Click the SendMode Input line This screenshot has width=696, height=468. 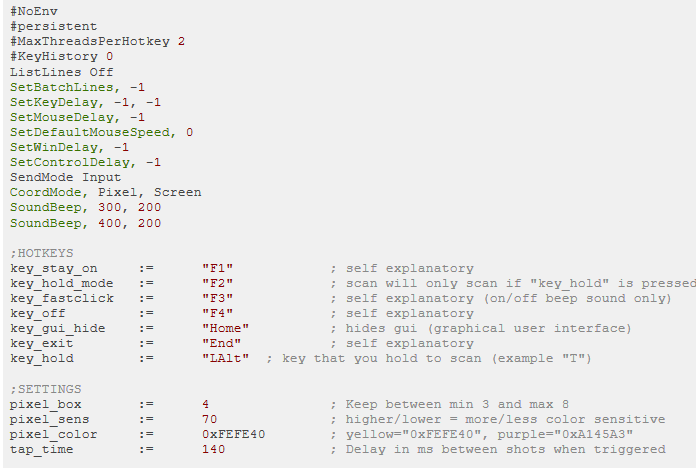(x=65, y=177)
